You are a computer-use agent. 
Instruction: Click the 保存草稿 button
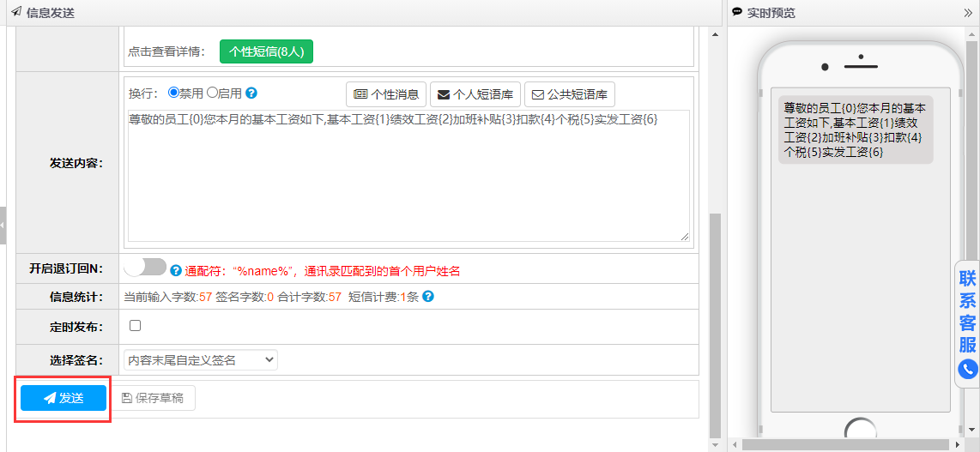[x=153, y=398]
